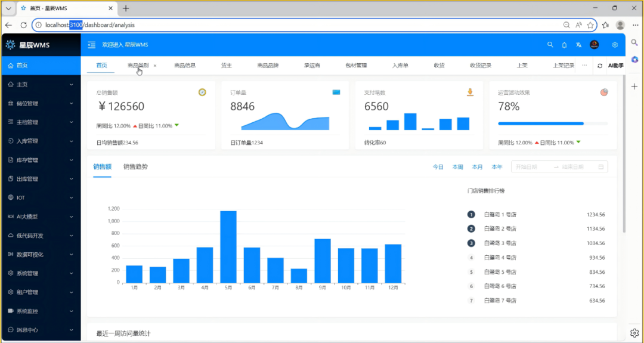Viewport: 644px width, 343px height.
Task: Expand the 系统管理 sidebar menu
Action: click(40, 273)
